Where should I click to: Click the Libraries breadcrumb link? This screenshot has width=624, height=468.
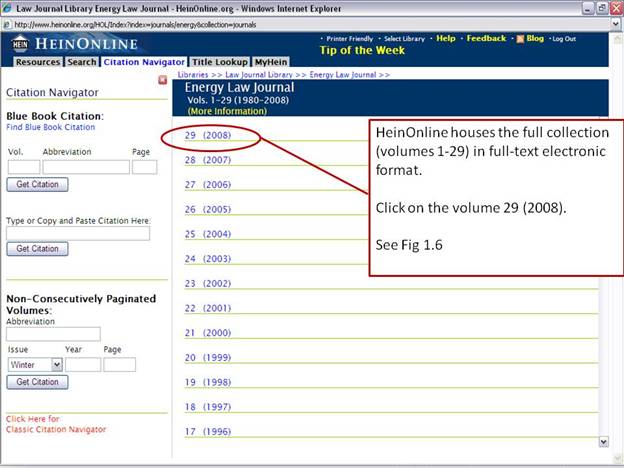tap(193, 75)
